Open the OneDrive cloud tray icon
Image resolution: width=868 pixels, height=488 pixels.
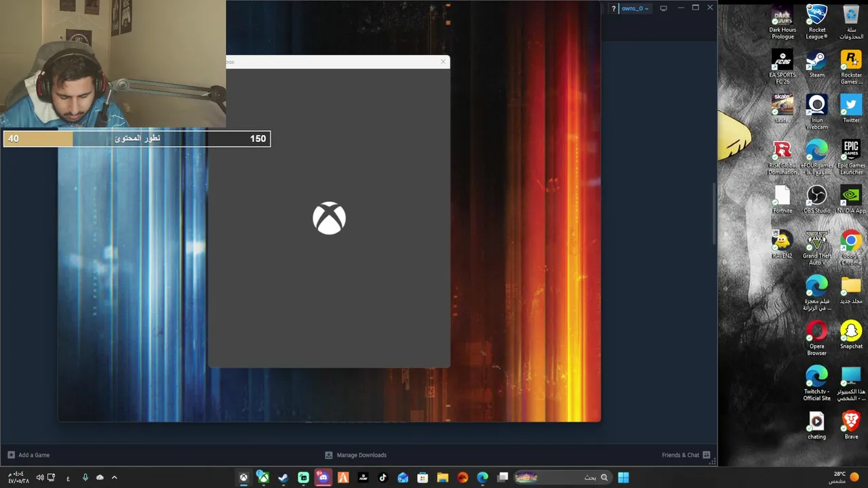(100, 477)
